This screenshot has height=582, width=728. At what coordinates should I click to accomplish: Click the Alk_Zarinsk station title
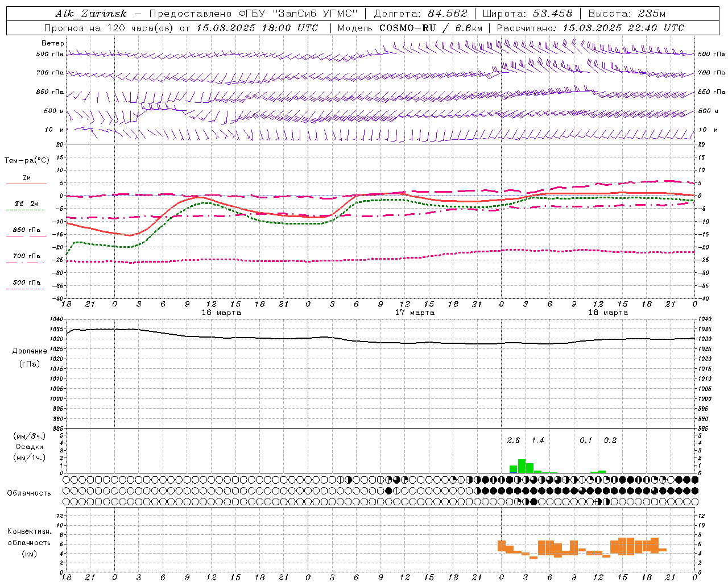coord(91,14)
